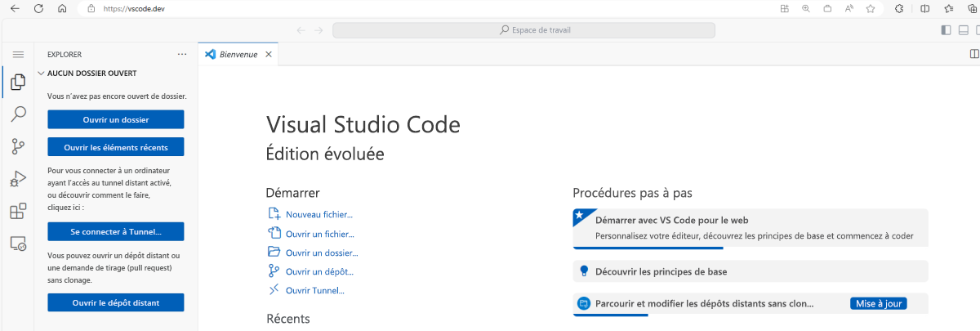Open the Nouveau fichier link
Screen dimensions: 980x331
(x=319, y=214)
